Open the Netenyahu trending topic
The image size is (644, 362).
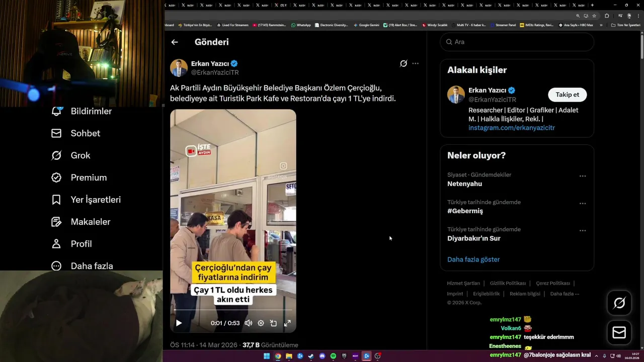(464, 184)
